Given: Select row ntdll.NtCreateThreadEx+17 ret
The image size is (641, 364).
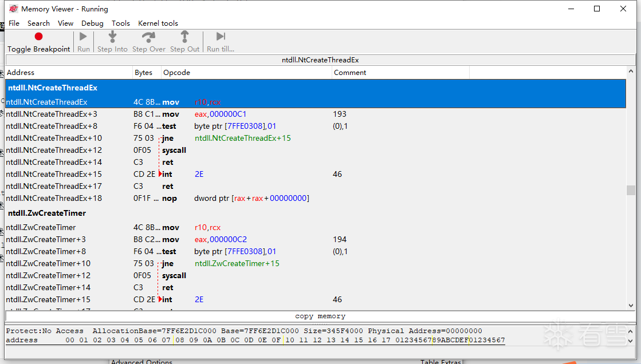Looking at the screenshot, I should click(316, 186).
